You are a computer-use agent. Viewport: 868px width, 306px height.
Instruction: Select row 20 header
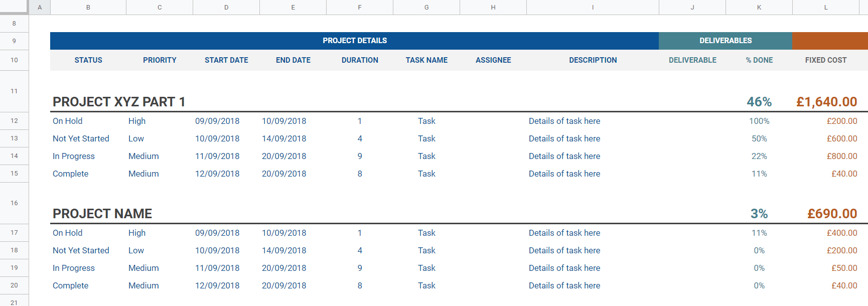tap(14, 285)
